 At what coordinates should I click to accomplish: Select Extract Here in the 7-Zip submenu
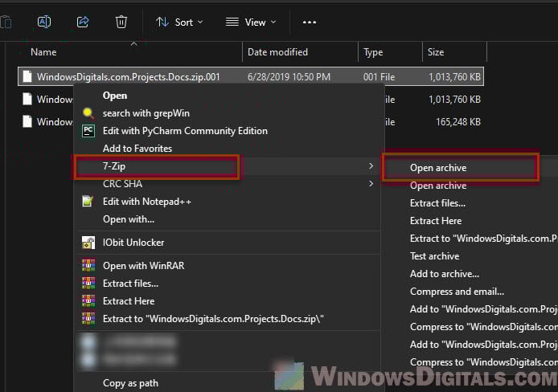tap(436, 221)
